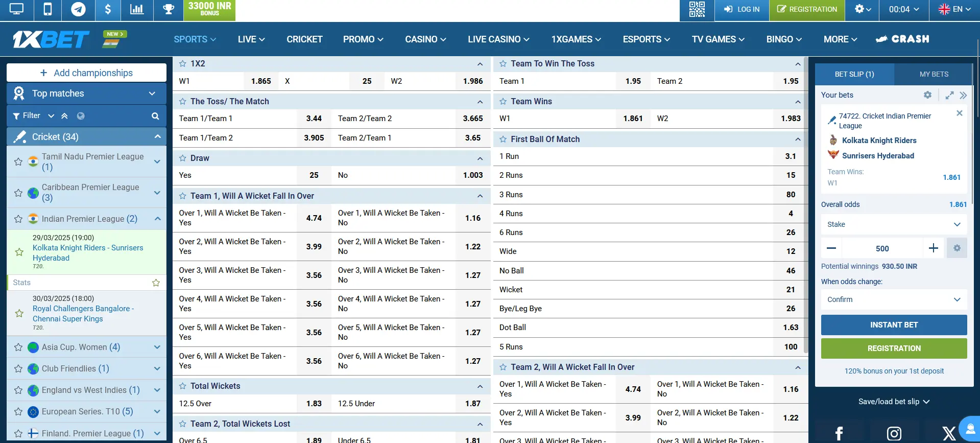Click the 1XBET logo
The image size is (980, 443).
(51, 39)
